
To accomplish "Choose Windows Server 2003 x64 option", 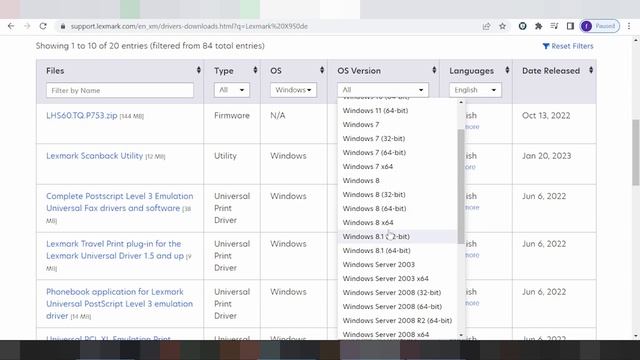I will click(397, 278).
